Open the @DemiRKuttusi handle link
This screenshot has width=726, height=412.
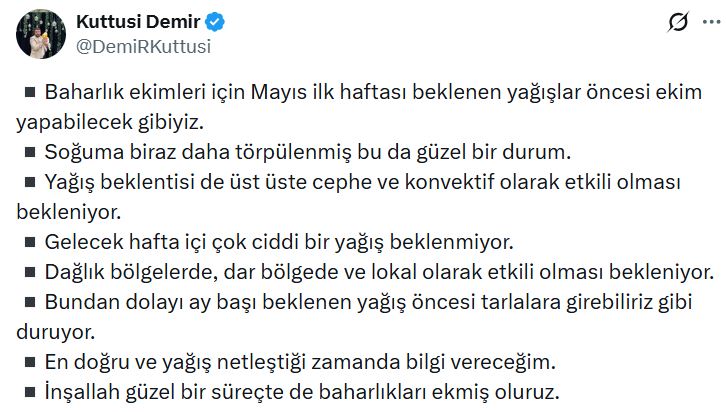143,46
